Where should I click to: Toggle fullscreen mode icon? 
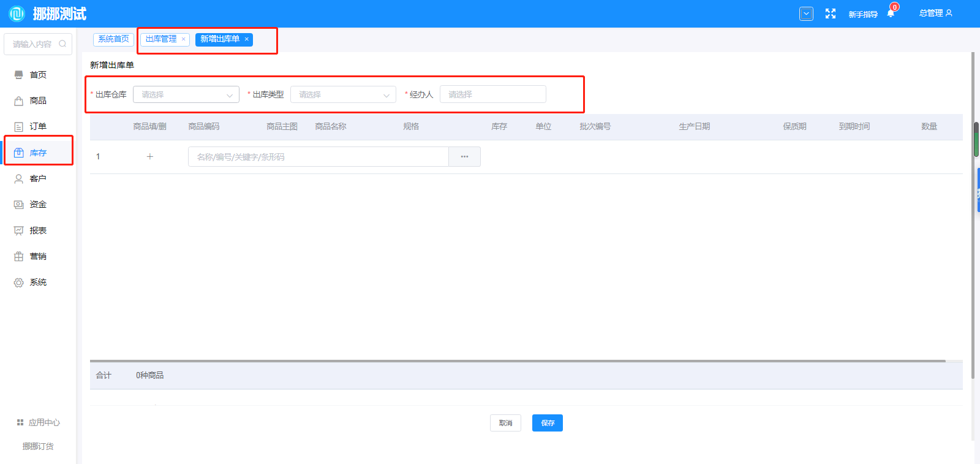click(x=831, y=13)
